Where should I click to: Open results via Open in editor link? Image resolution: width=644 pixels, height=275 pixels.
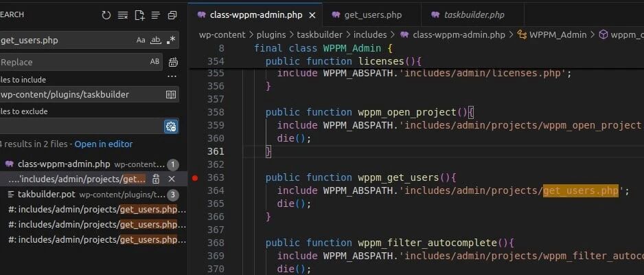click(104, 144)
